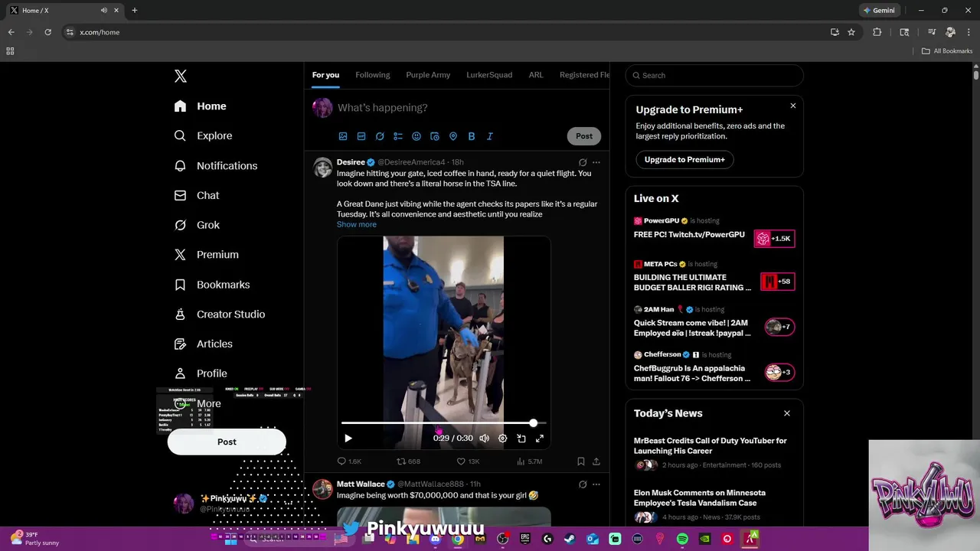Share Desiree's post
The height and width of the screenshot is (551, 980).
click(x=596, y=461)
